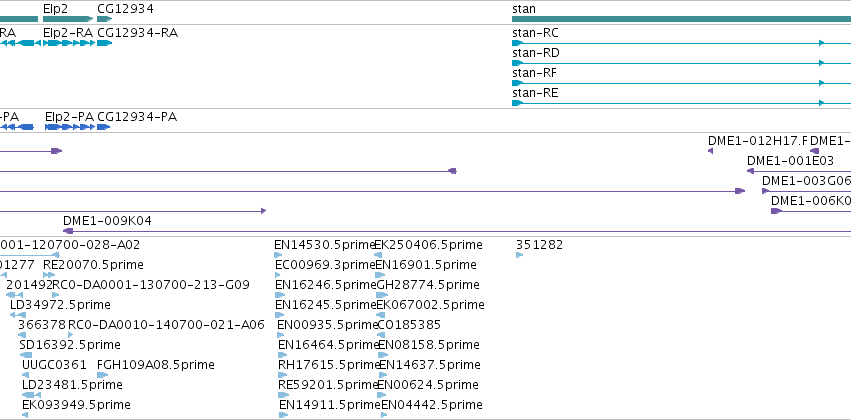Click the 351282 EST marker
The height and width of the screenshot is (420, 851).
[519, 255]
